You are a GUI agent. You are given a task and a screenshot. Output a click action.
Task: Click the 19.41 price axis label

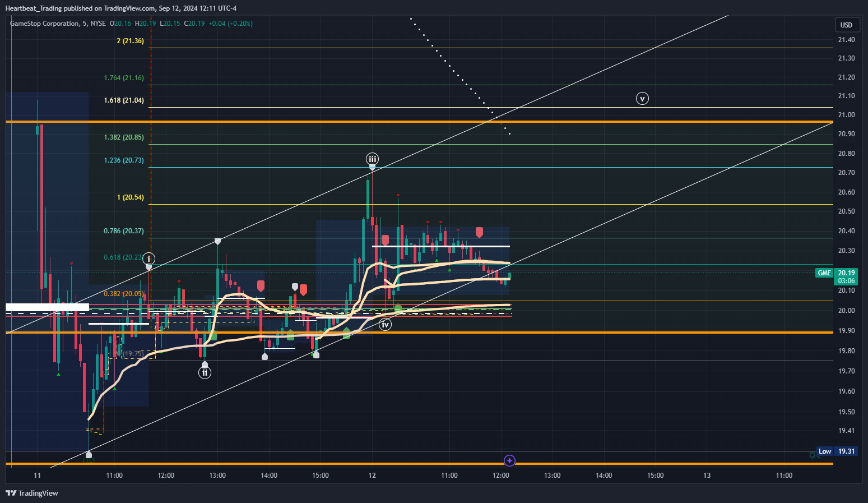846,431
